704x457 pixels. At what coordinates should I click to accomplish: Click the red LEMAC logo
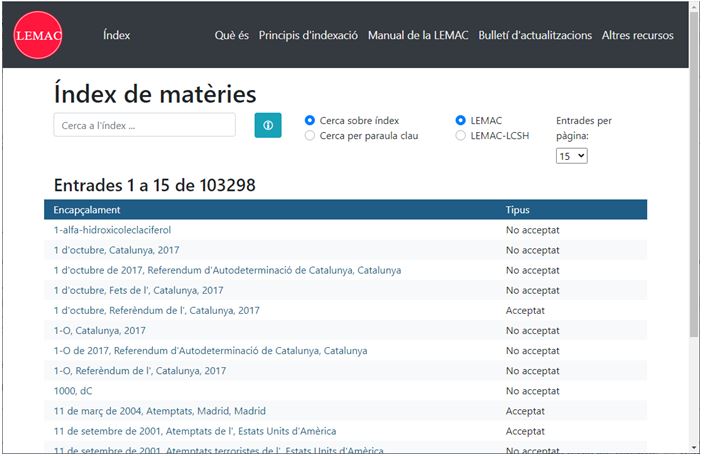tap(38, 35)
